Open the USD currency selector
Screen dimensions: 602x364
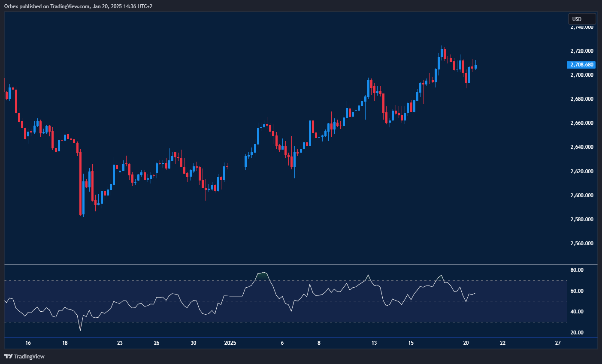pyautogui.click(x=582, y=19)
